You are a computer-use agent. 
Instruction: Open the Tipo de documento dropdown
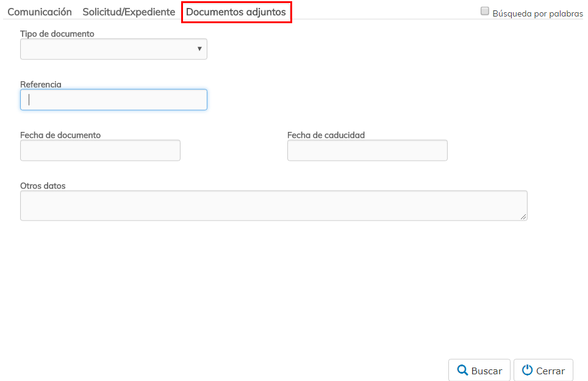pyautogui.click(x=113, y=49)
